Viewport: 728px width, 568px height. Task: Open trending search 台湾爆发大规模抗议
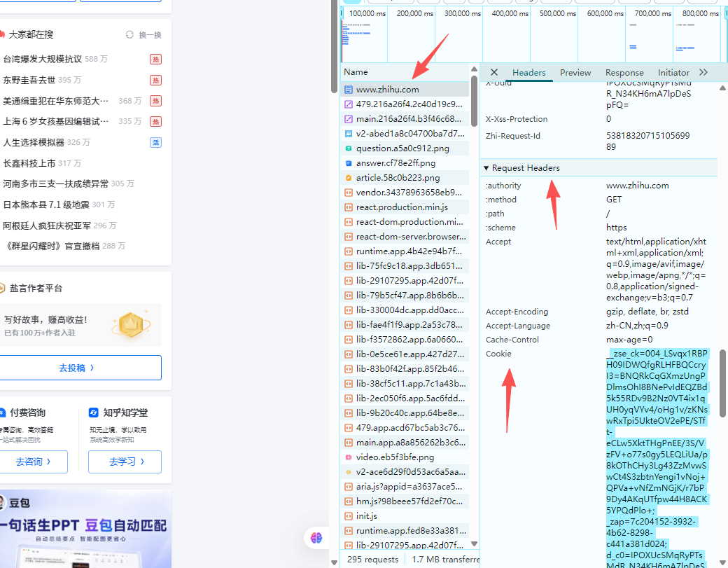pyautogui.click(x=42, y=59)
